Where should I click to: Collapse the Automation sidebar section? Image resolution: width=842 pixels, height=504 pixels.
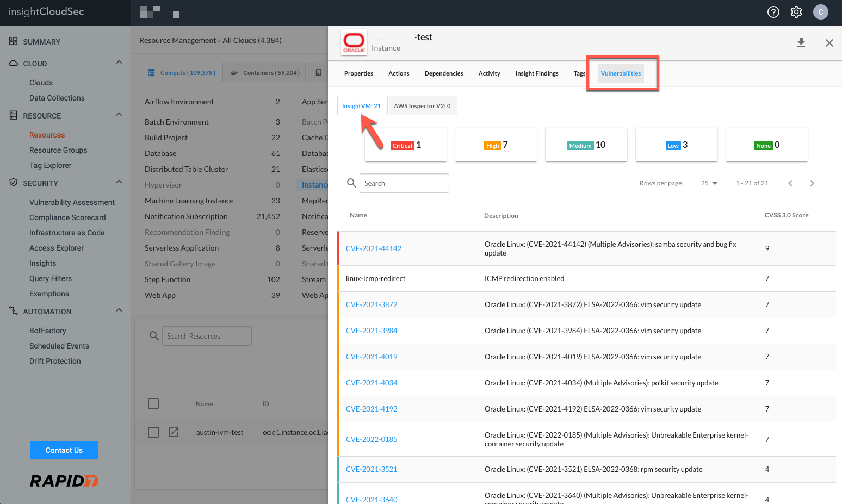119,310
